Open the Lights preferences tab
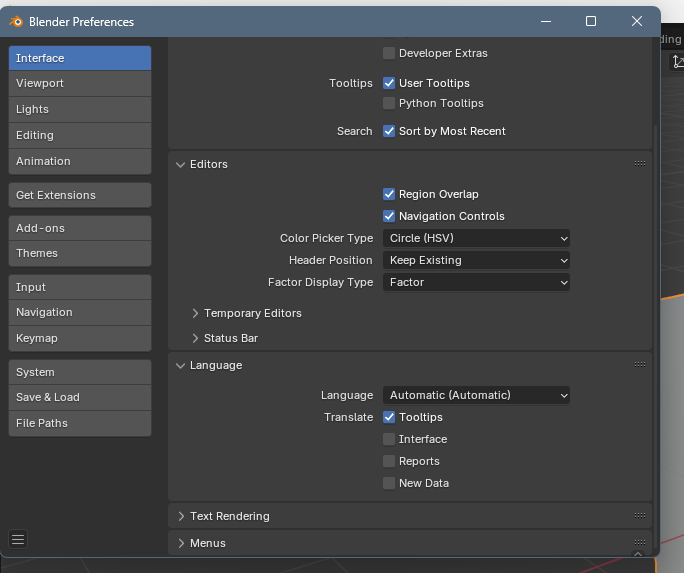 [80, 109]
